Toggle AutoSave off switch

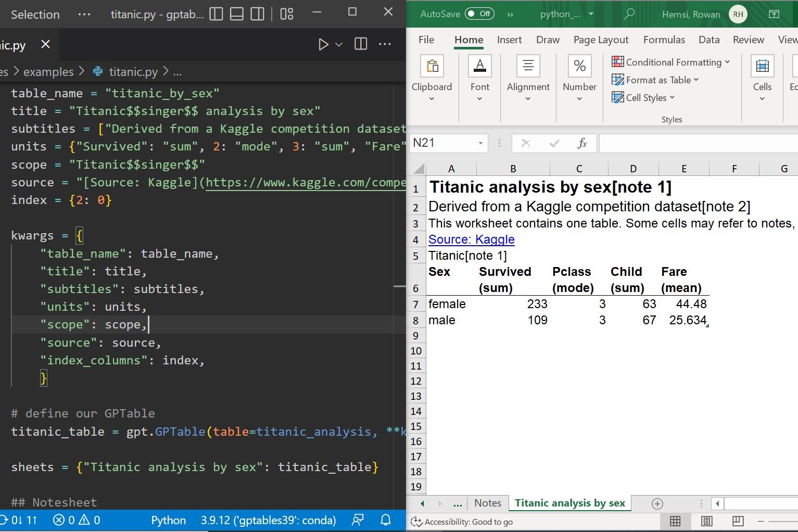479,14
